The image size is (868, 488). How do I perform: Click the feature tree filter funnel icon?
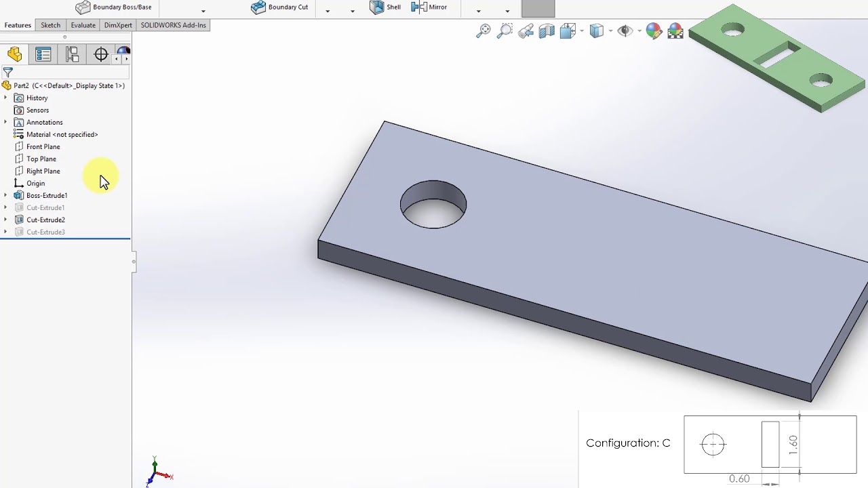click(8, 73)
